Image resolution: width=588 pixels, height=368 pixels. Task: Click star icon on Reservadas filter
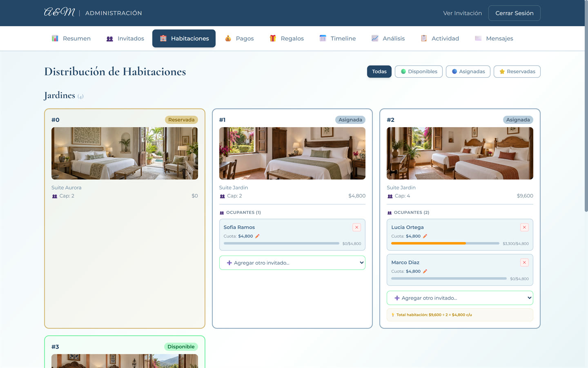(502, 72)
